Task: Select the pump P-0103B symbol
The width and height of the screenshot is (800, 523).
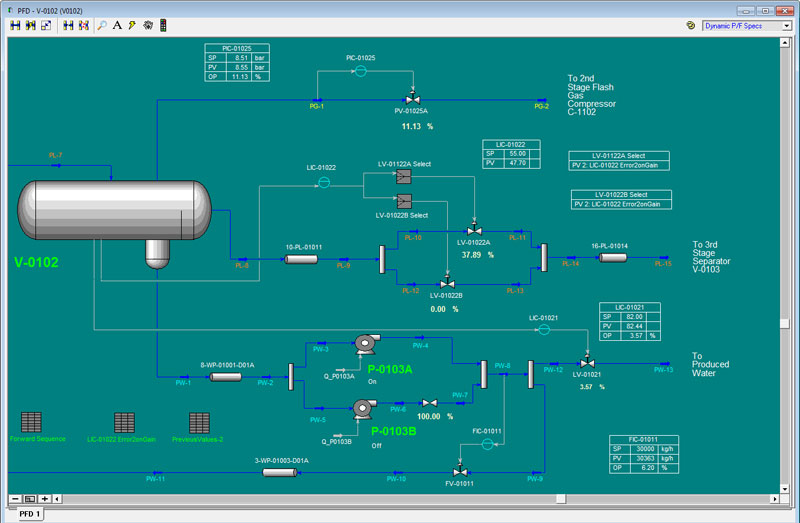Action: click(x=363, y=407)
